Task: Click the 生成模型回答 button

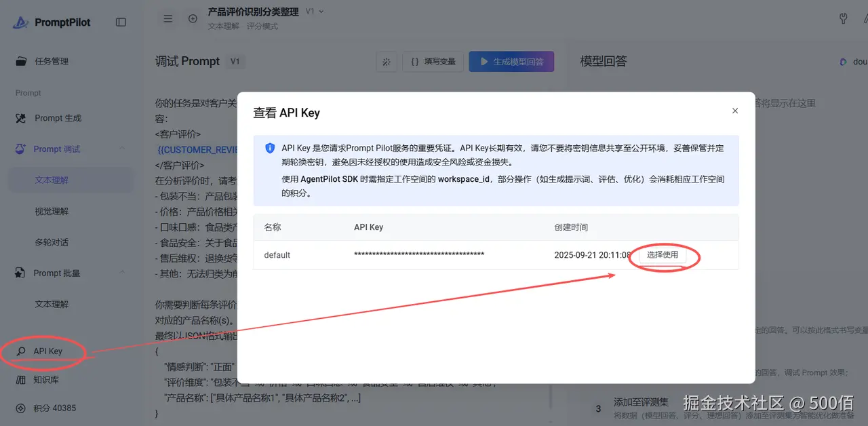Action: [x=511, y=61]
